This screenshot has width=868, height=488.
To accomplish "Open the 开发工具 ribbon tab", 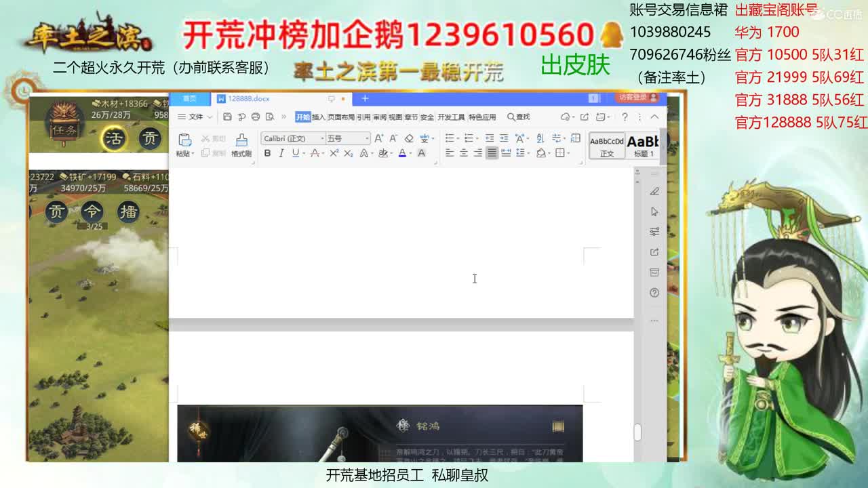I will point(451,117).
